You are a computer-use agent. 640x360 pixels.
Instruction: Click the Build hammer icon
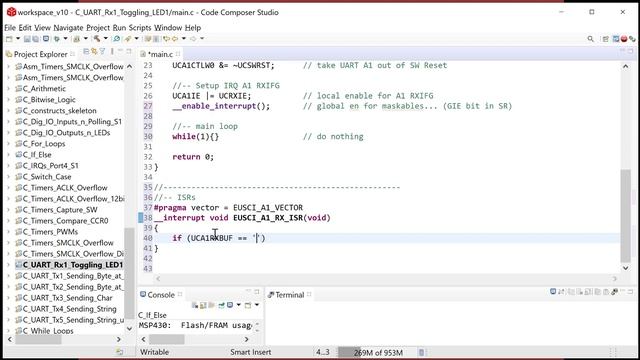[97, 39]
